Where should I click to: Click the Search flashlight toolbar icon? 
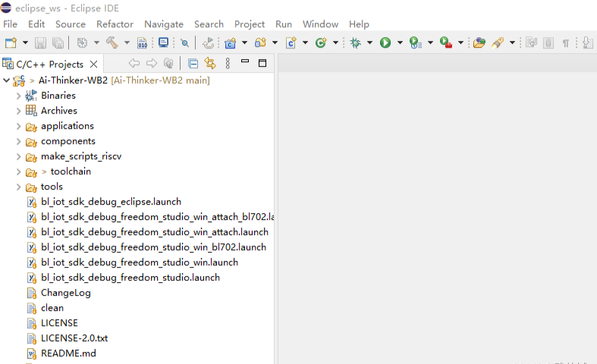click(498, 42)
